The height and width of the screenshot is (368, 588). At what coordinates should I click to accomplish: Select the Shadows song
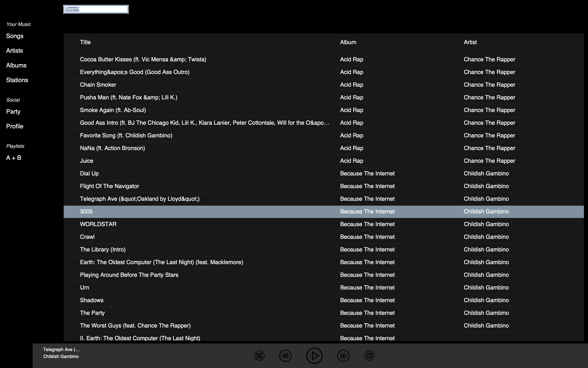click(x=324, y=300)
